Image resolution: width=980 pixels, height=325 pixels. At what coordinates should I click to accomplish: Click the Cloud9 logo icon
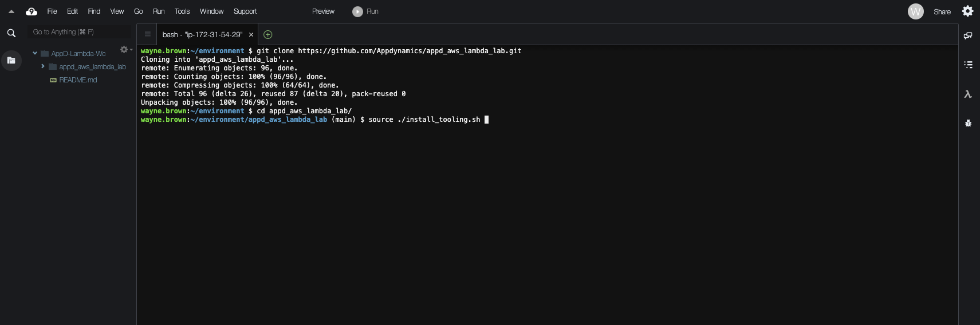point(32,11)
